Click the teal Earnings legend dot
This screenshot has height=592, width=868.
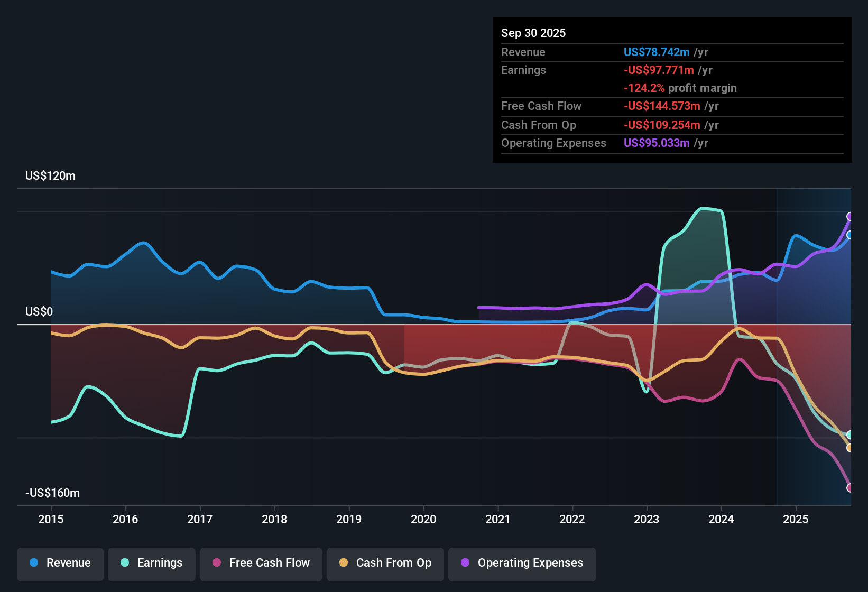pyautogui.click(x=125, y=563)
